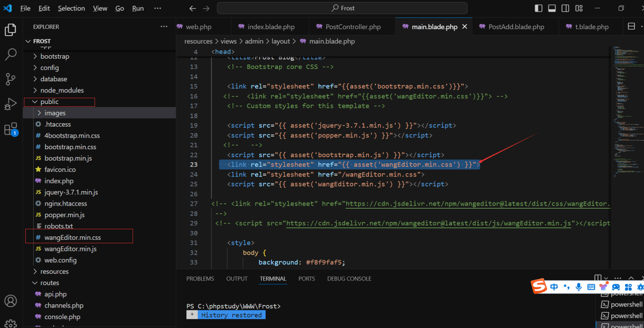The height and width of the screenshot is (328, 644).
Task: Click line number 23 in the gutter
Action: (194, 165)
